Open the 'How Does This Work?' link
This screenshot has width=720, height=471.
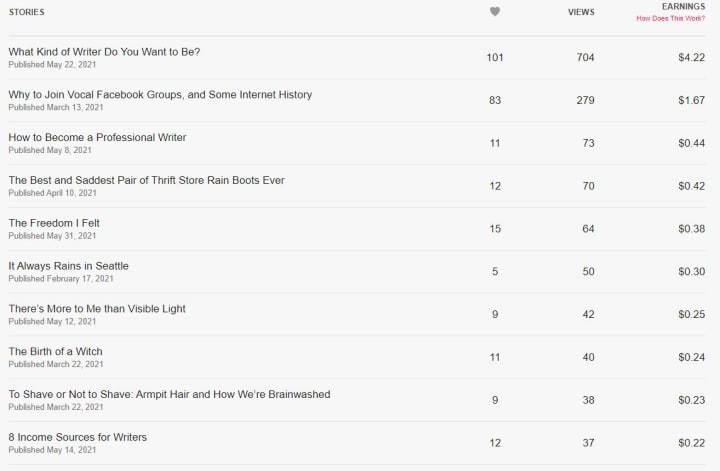[x=670, y=18]
